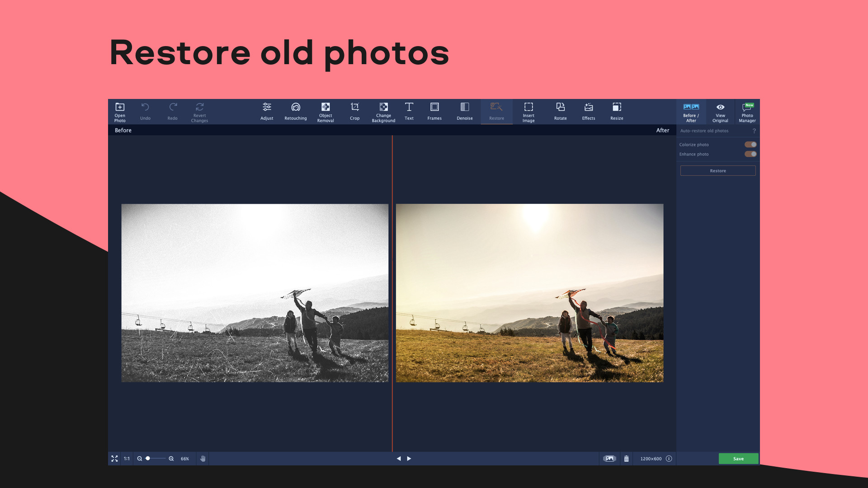Select the Retouching tool
This screenshot has height=488, width=868.
coord(295,112)
